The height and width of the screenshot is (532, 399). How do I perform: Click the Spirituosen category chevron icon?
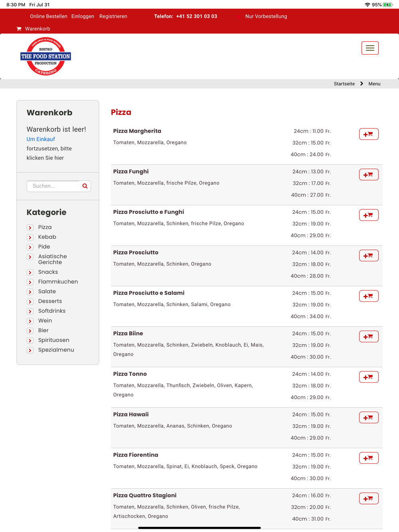click(x=30, y=341)
